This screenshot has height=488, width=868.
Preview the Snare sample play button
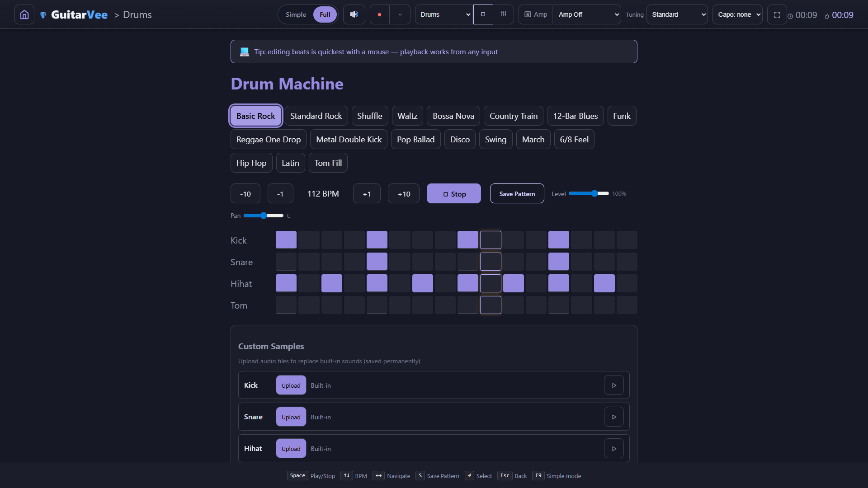coord(614,417)
